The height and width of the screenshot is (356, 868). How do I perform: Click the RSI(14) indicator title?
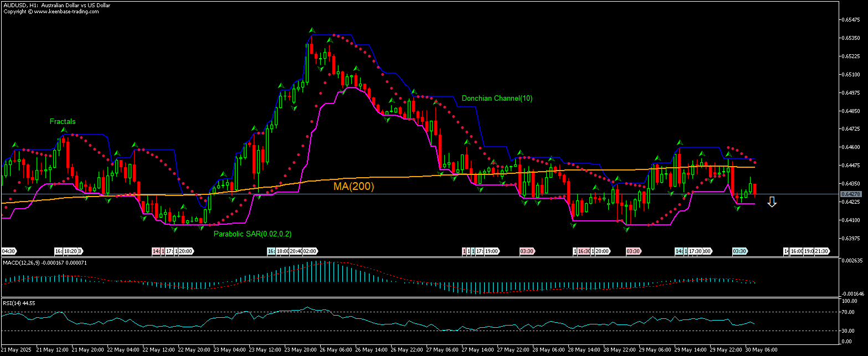click(12, 303)
